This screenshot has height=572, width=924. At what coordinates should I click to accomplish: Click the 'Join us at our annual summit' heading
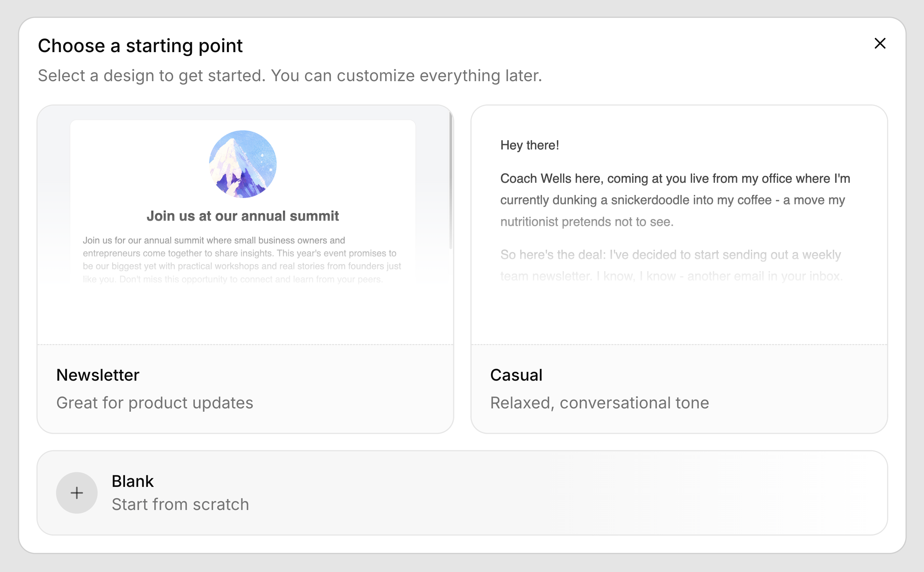243,216
